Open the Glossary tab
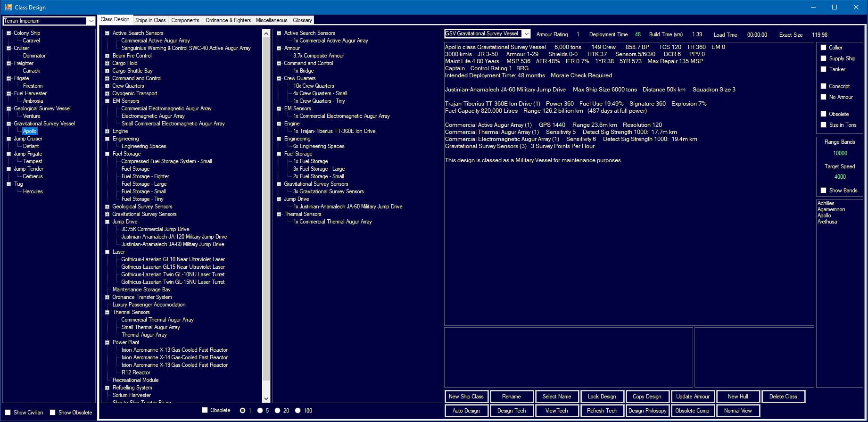 pos(302,20)
